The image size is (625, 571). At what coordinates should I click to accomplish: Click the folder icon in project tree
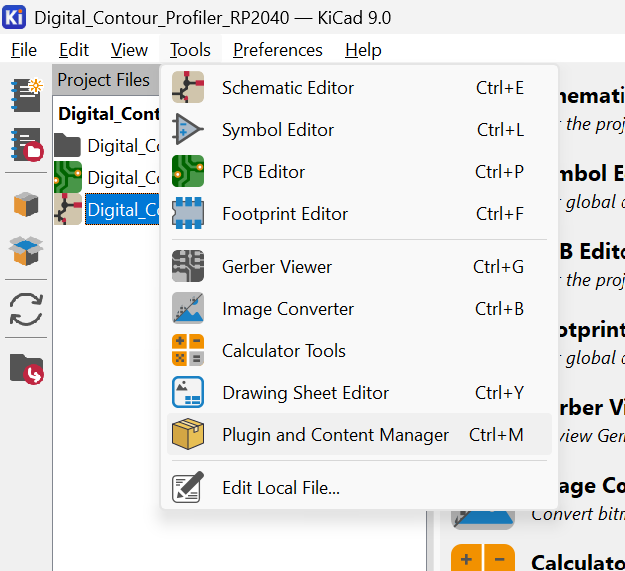tap(67, 145)
